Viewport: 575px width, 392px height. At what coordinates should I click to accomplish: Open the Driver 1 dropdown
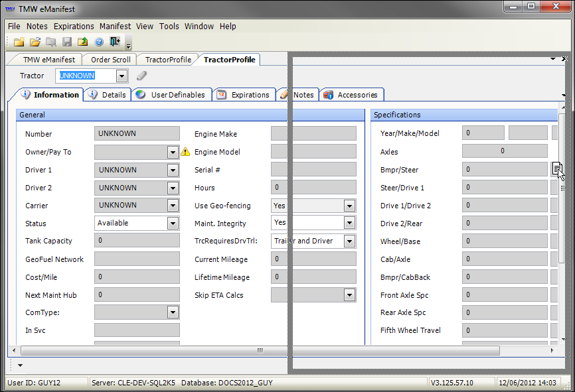(x=173, y=170)
